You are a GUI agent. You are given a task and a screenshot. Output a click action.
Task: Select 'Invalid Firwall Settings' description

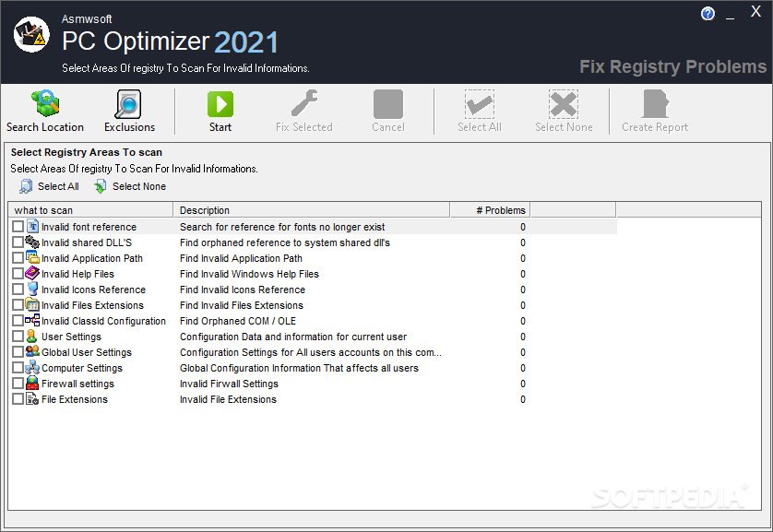pyautogui.click(x=230, y=384)
